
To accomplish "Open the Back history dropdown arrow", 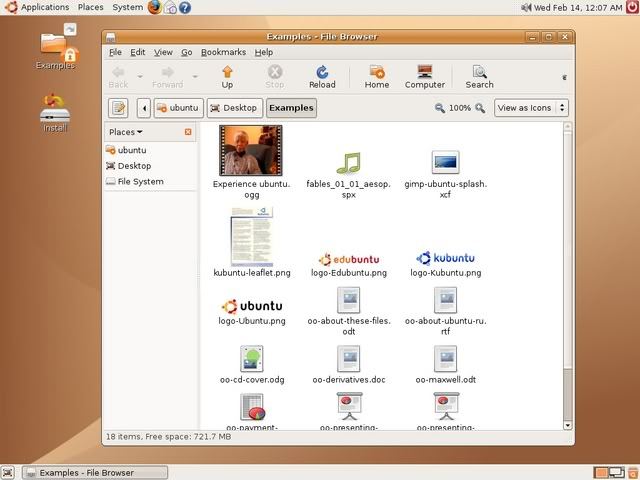I will [x=140, y=76].
